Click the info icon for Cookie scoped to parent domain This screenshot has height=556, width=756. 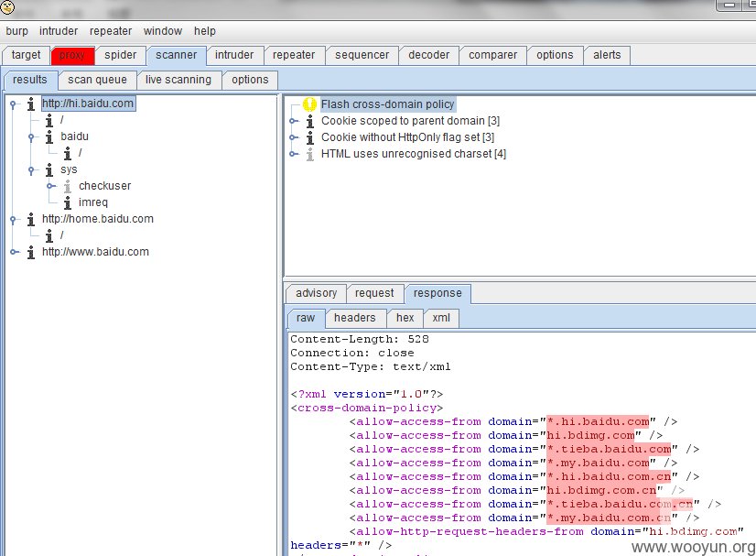[310, 121]
